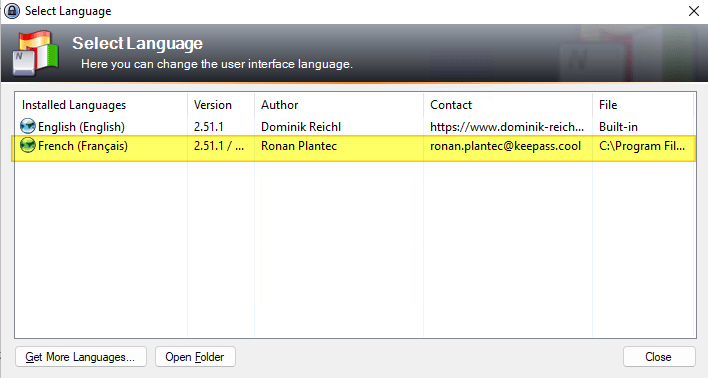
Task: Close the dialog with the X button
Action: click(694, 11)
